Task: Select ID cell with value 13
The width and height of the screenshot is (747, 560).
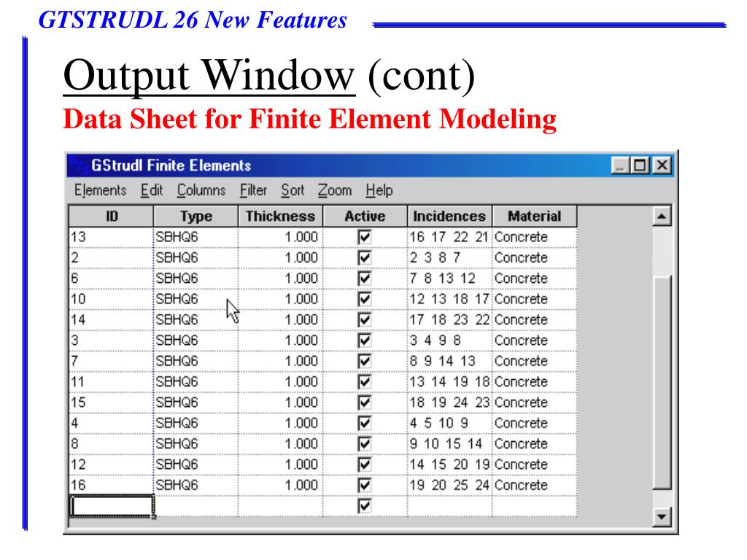Action: [x=112, y=237]
